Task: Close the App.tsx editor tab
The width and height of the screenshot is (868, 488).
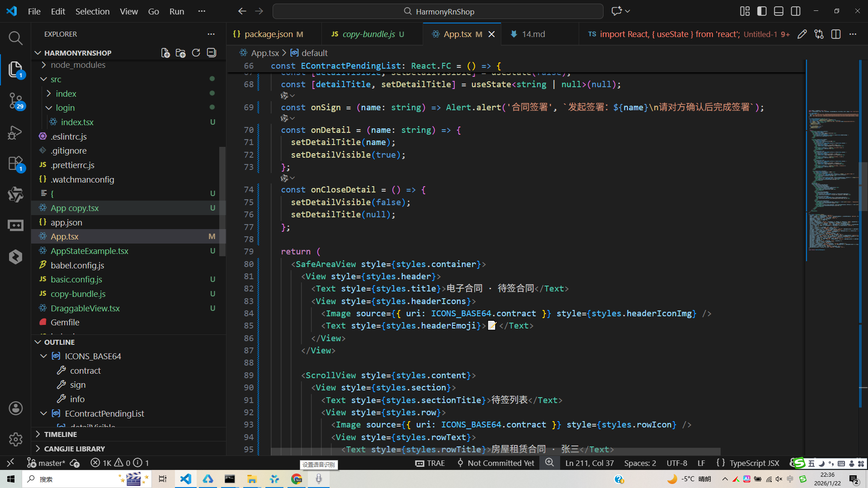Action: coord(492,34)
